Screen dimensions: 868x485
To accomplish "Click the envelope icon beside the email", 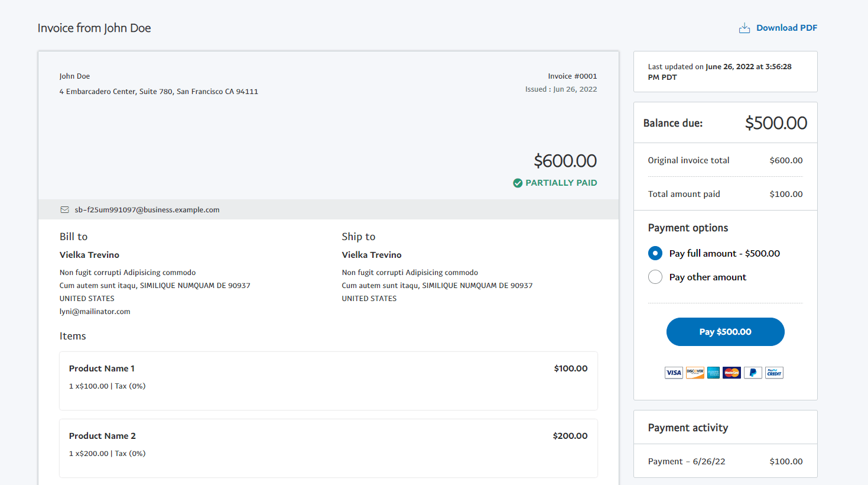I will 65,210.
